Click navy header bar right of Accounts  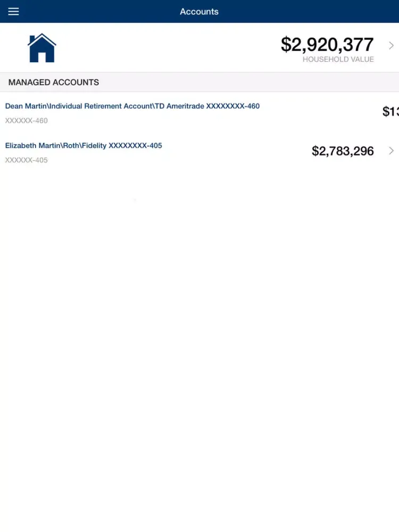pyautogui.click(x=309, y=12)
